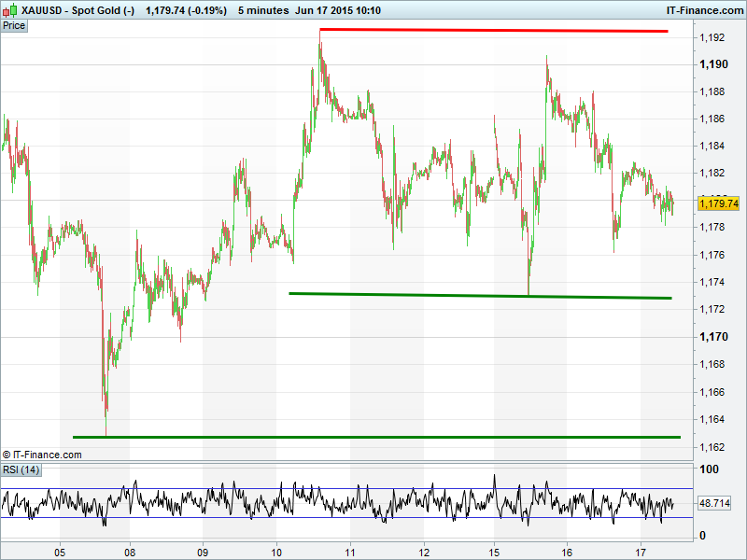
Task: Click the 5 minutes timeframe text
Action: 264,9
